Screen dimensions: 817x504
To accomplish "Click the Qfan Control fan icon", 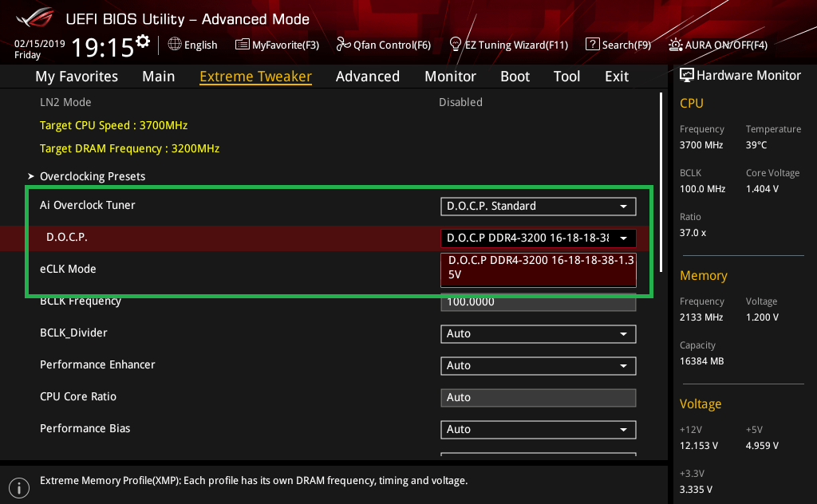I will [x=343, y=44].
